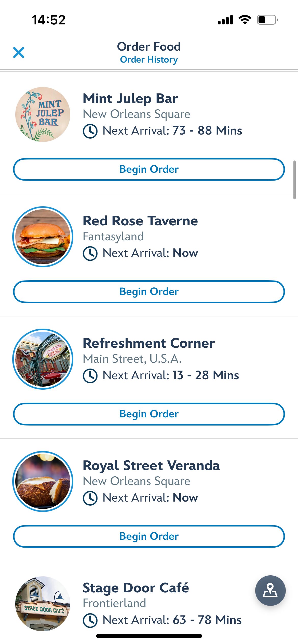Click the clock icon for Mint Julep Bar
298x644 pixels.
90,131
